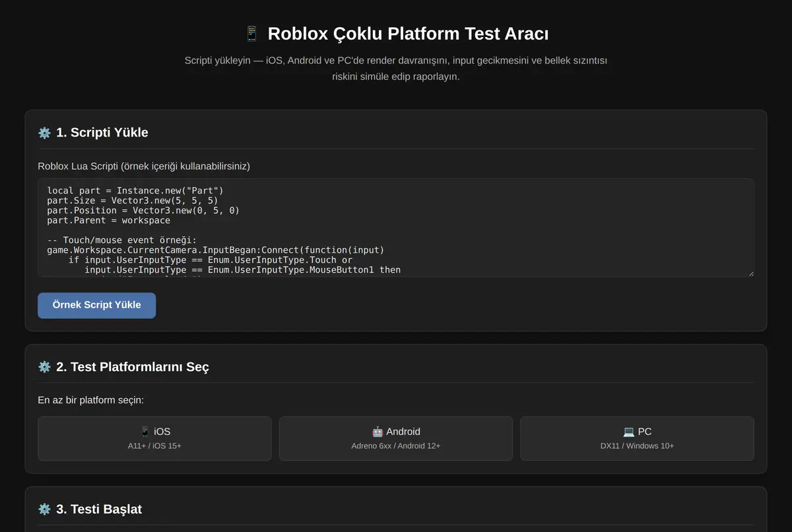Click the phone icon in the iOS card
Image resolution: width=792 pixels, height=532 pixels.
[145, 432]
